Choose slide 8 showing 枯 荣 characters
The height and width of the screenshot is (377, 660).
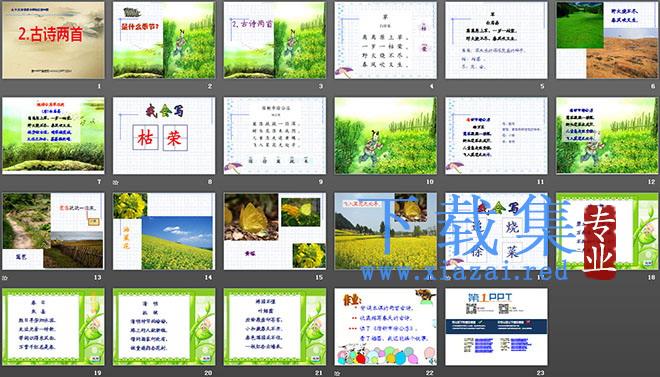point(164,135)
